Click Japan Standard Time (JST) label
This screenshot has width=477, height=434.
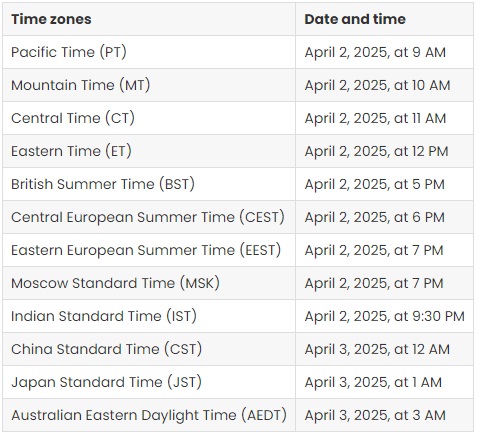click(106, 382)
